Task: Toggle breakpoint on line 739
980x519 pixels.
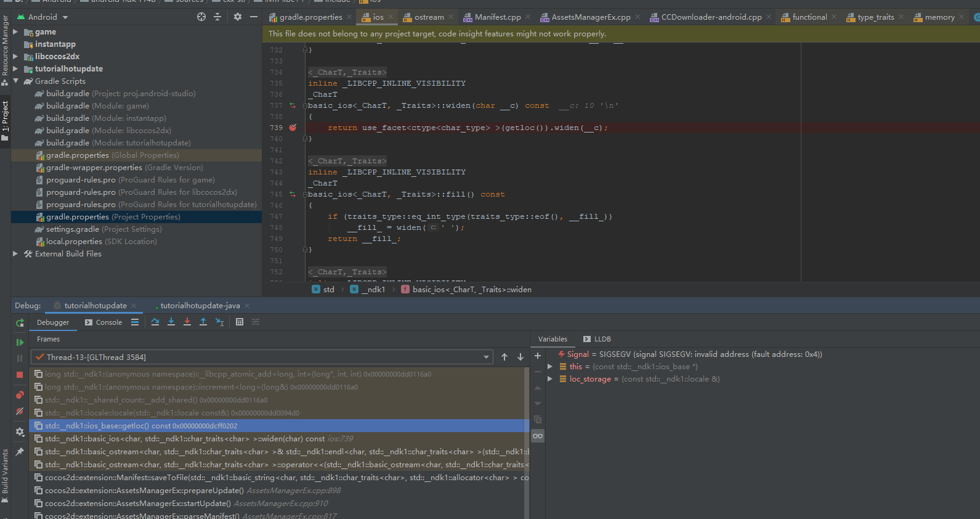Action: [x=293, y=128]
